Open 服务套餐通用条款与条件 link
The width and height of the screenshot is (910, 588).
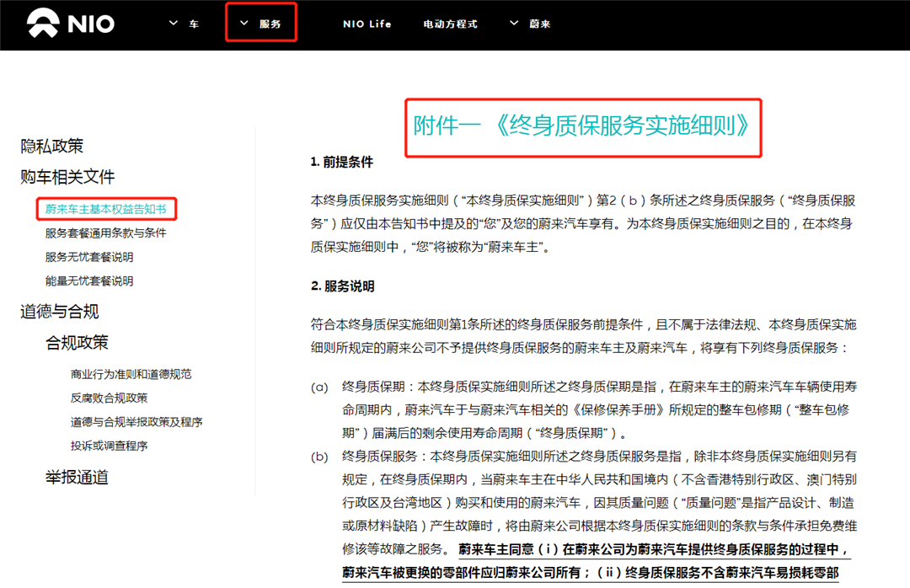(x=105, y=233)
